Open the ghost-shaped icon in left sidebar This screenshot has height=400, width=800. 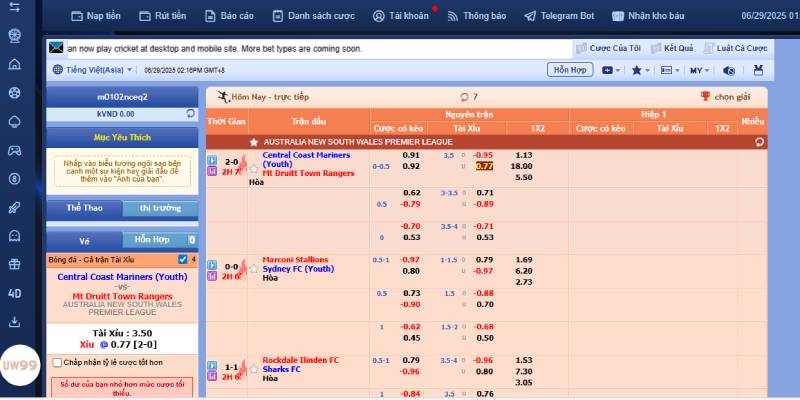point(15,236)
